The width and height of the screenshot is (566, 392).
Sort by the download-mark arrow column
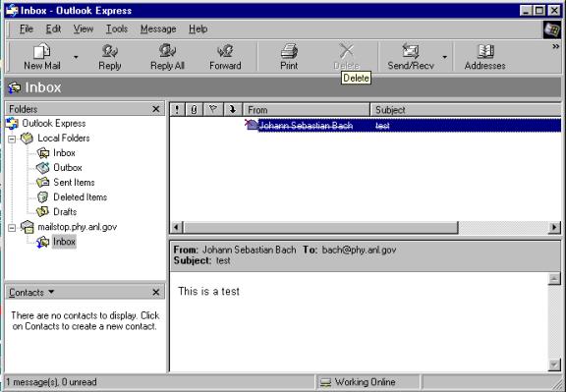[x=233, y=109]
